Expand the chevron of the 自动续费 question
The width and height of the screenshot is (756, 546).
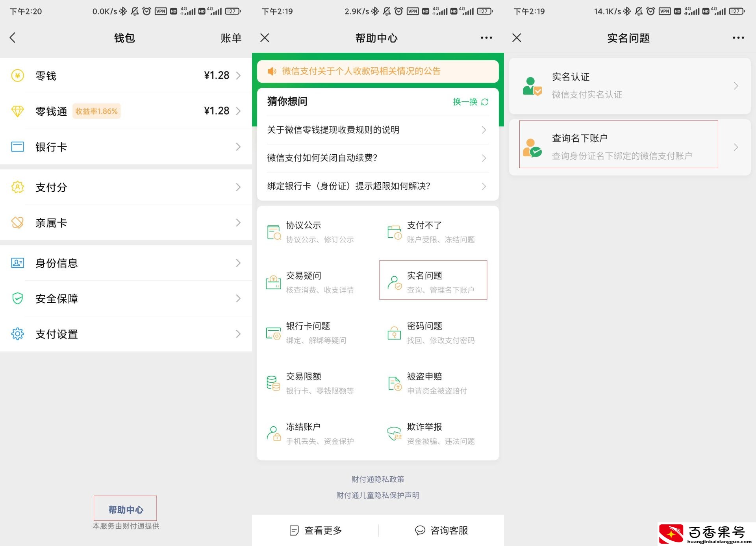484,158
